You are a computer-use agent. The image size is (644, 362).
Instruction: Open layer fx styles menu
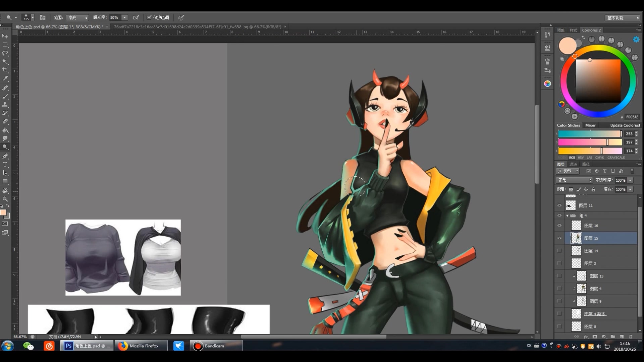coord(586,337)
